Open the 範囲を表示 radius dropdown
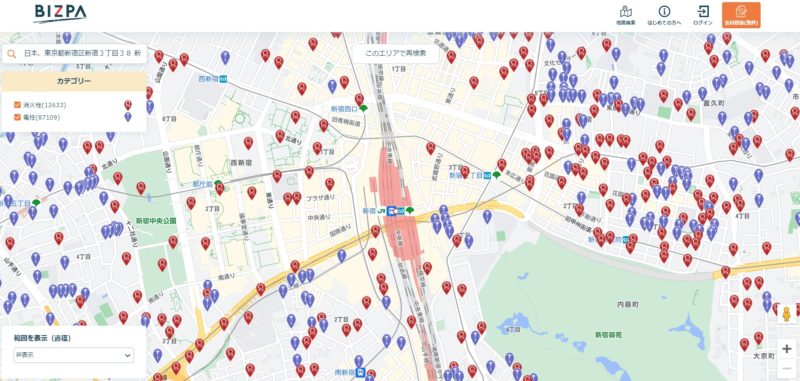This screenshot has width=800, height=381. (74, 355)
